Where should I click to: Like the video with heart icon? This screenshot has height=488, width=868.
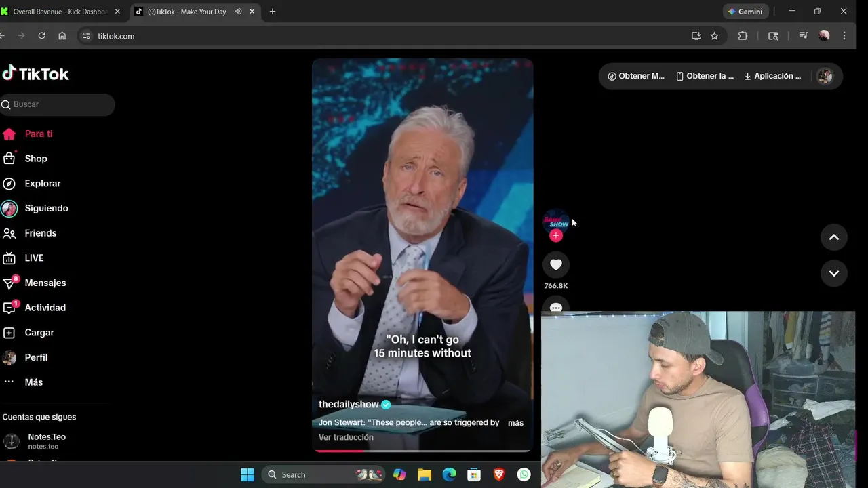point(556,265)
